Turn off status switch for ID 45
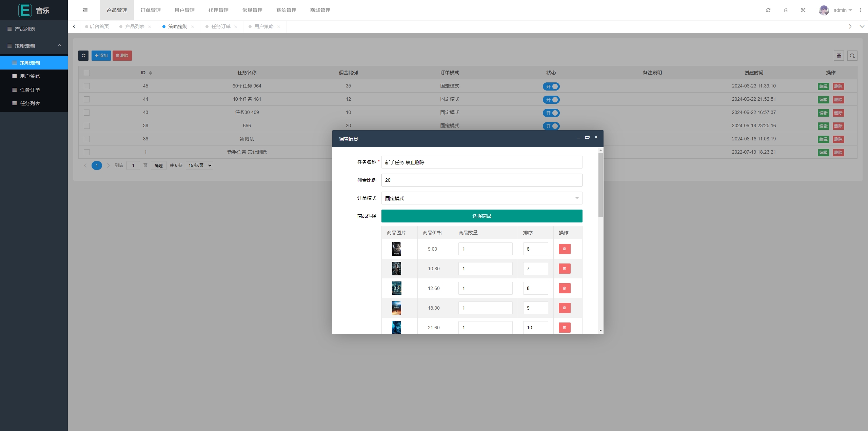The width and height of the screenshot is (868, 431). click(551, 86)
